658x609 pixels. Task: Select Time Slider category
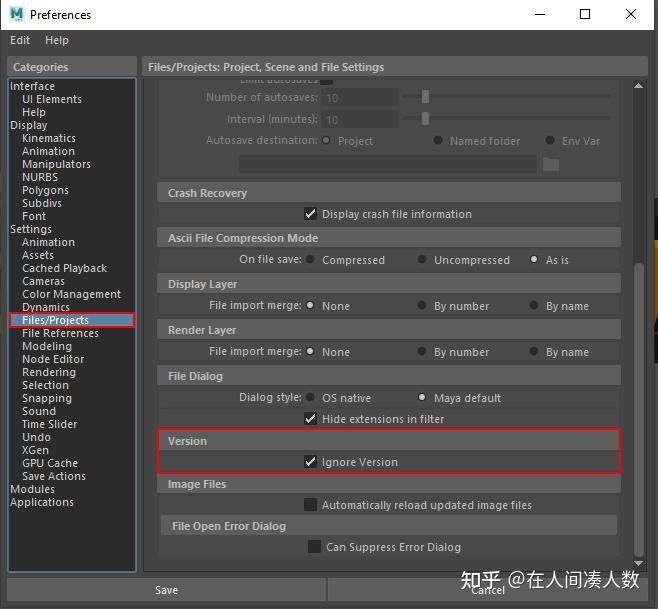click(50, 424)
